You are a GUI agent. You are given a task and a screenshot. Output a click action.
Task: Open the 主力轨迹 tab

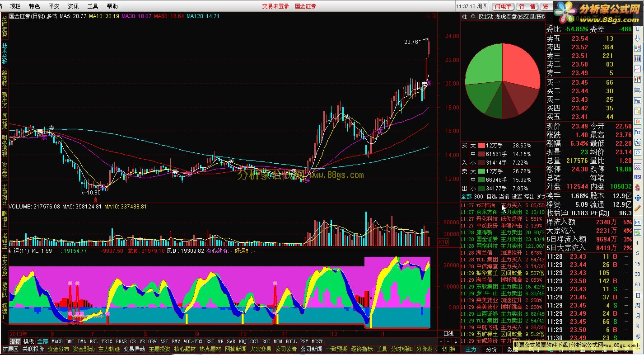coord(109,349)
